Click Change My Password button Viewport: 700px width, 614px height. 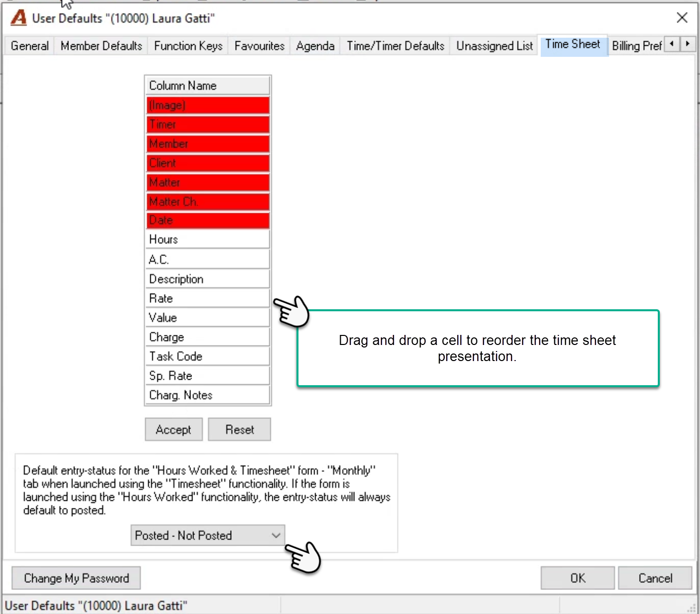pos(76,578)
